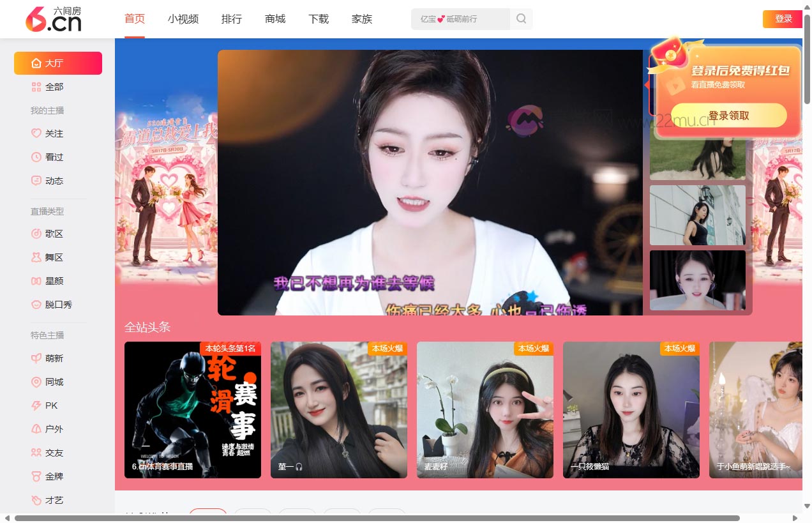Open 麦麦籽 live stream thumbnail
The image size is (812, 523).
click(485, 410)
